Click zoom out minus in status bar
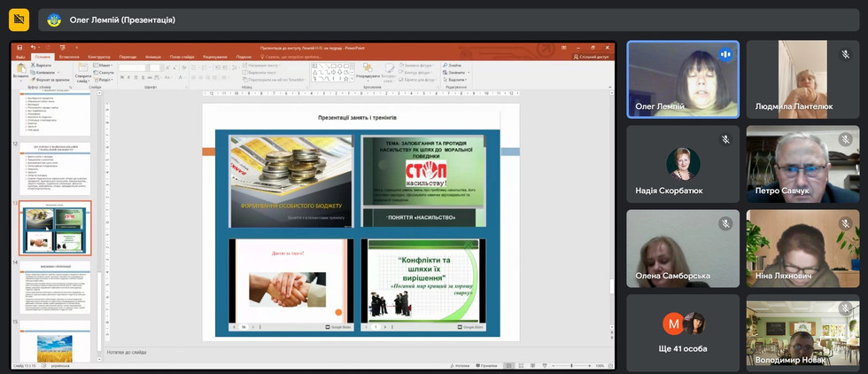 [x=555, y=366]
